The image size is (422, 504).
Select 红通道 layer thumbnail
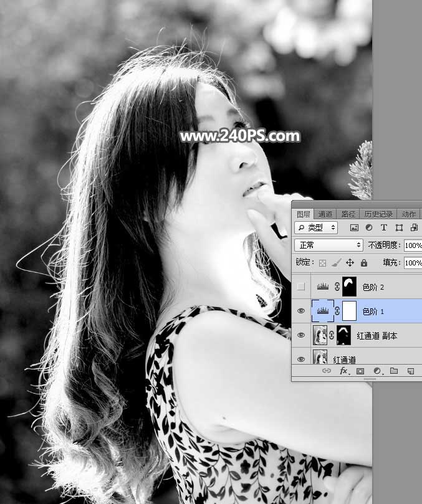[320, 357]
